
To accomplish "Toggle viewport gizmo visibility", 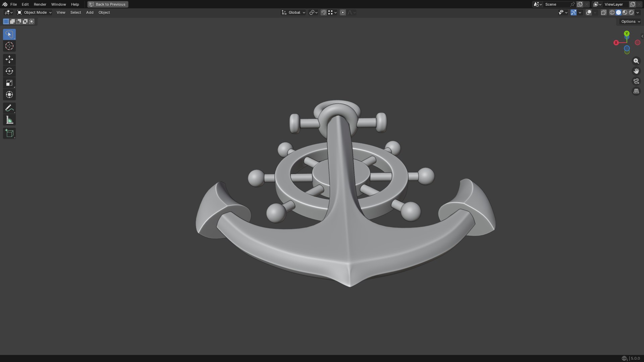I will (573, 12).
